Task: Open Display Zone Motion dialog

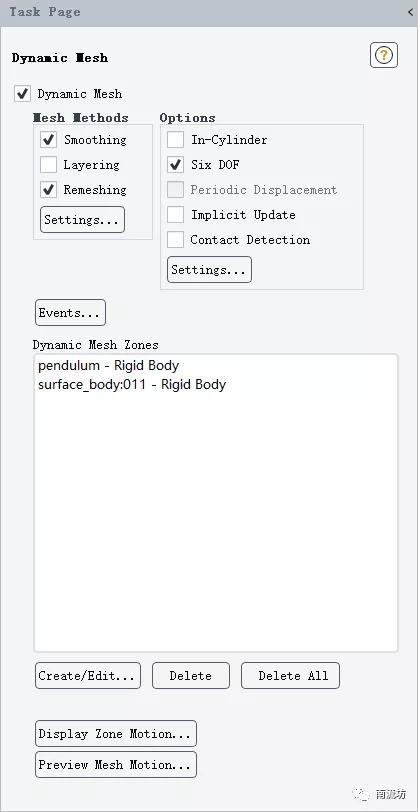Action: pos(116,734)
